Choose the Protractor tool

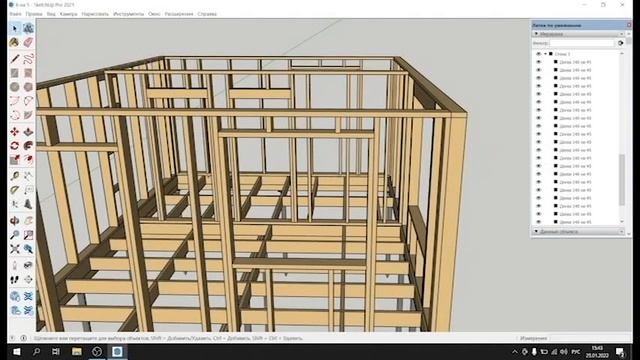[15, 190]
